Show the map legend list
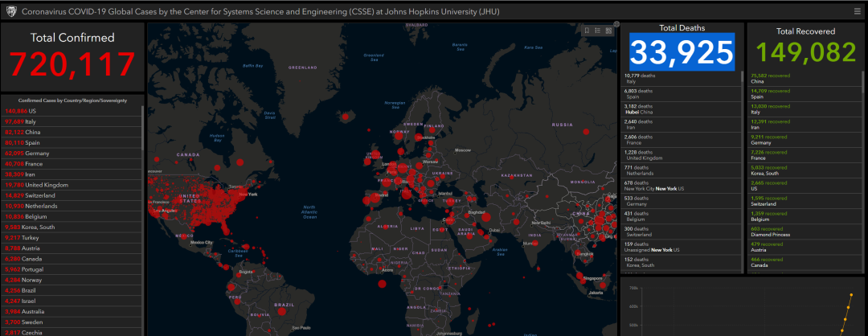This screenshot has height=336, width=868. coord(598,31)
